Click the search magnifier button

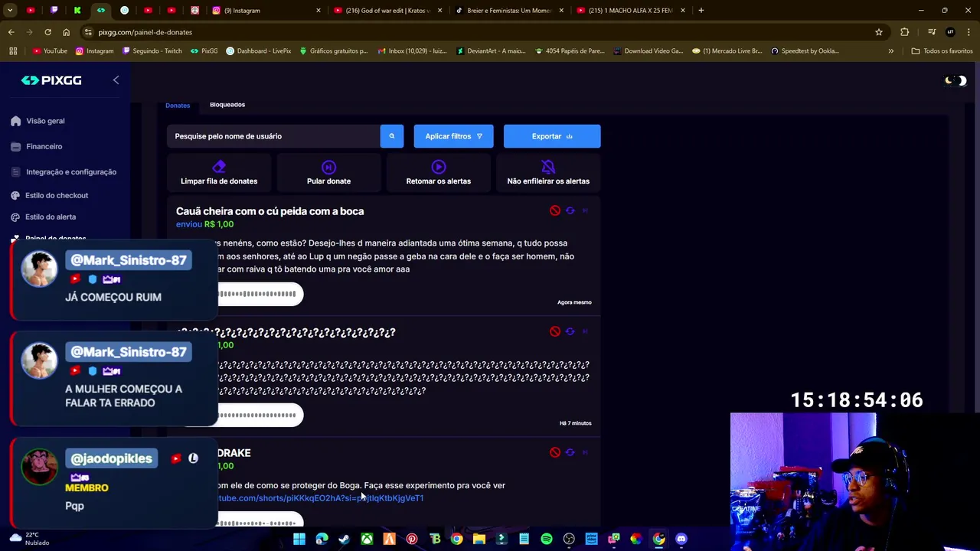click(x=391, y=136)
